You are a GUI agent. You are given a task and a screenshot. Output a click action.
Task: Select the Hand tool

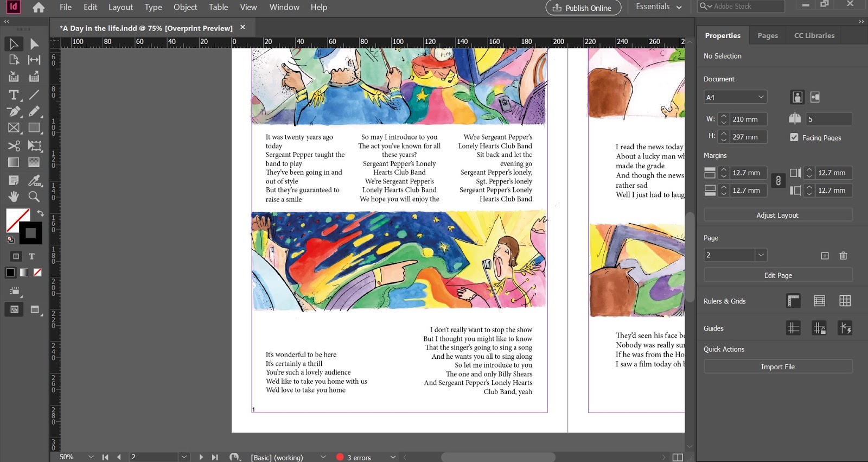click(14, 197)
